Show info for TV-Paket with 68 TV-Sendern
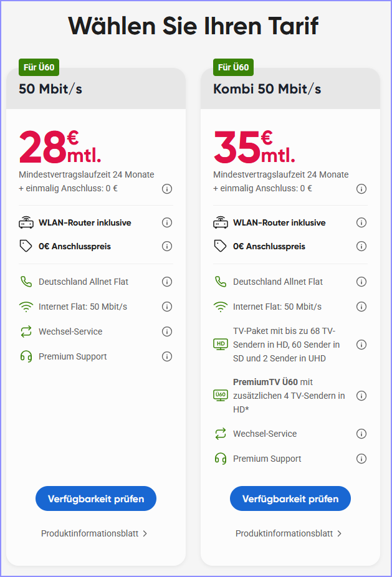 (361, 345)
